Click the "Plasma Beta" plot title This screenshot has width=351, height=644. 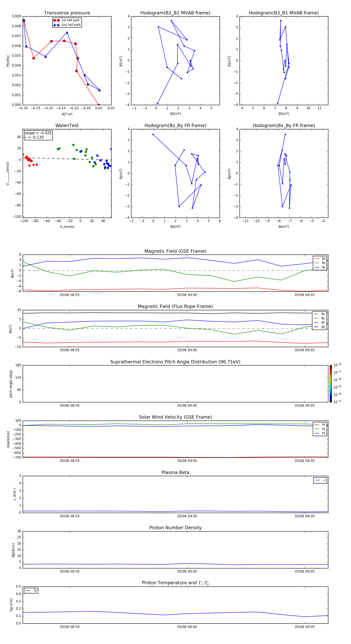coord(175,472)
